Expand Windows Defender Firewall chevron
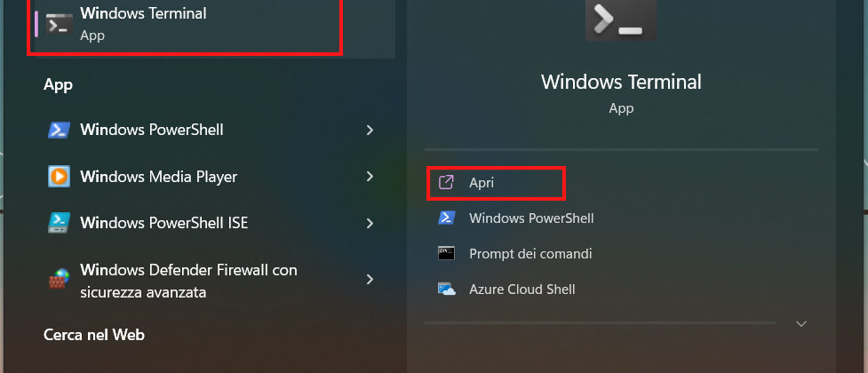This screenshot has height=373, width=868. pyautogui.click(x=370, y=280)
